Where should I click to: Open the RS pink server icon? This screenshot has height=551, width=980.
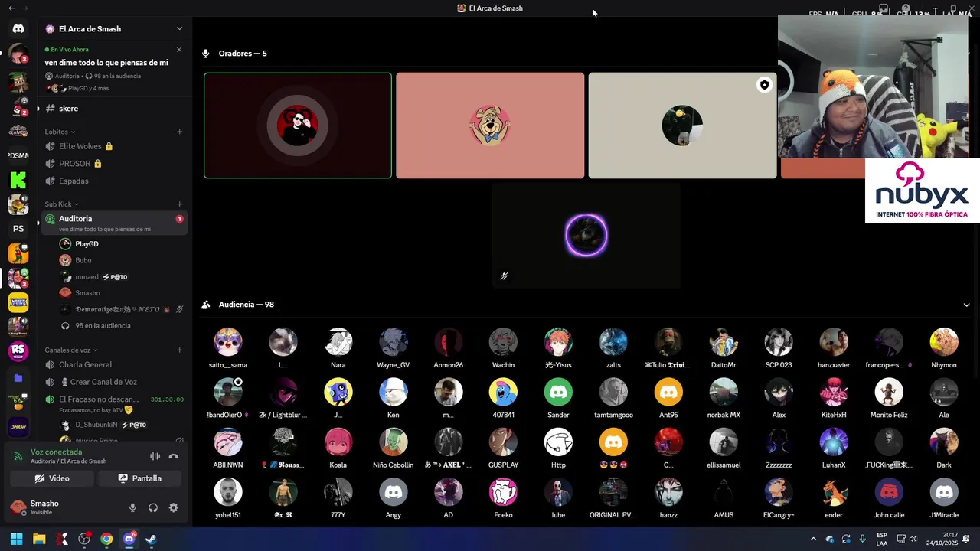(x=18, y=351)
